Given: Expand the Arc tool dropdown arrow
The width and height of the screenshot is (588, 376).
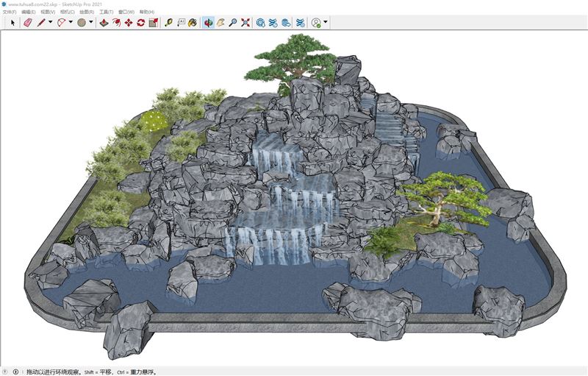Looking at the screenshot, I should pos(71,22).
